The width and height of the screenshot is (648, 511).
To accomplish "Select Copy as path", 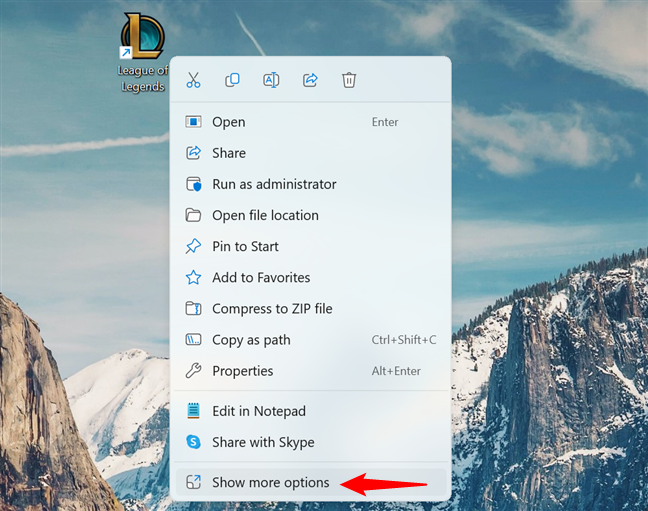I will 310,340.
